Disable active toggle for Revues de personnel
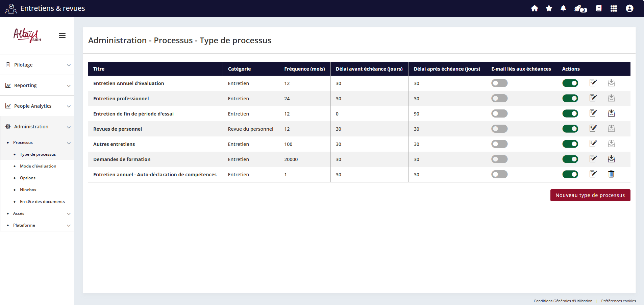This screenshot has width=644, height=305. pos(570,129)
